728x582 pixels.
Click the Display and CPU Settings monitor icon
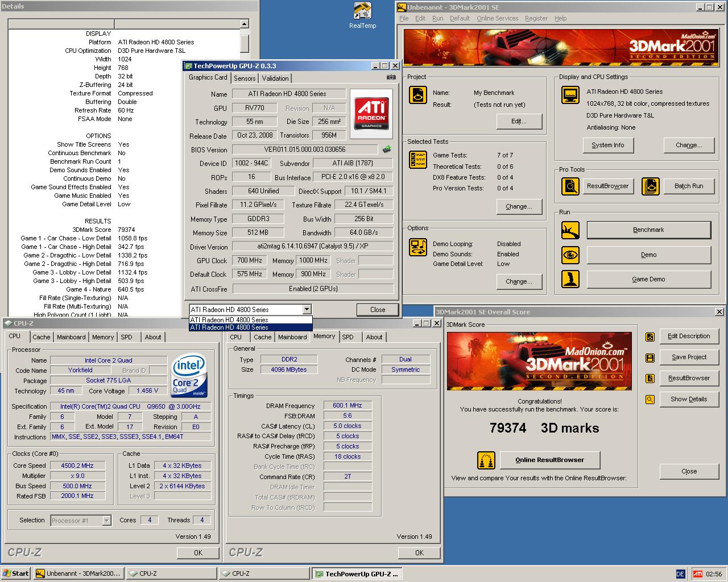[x=570, y=95]
